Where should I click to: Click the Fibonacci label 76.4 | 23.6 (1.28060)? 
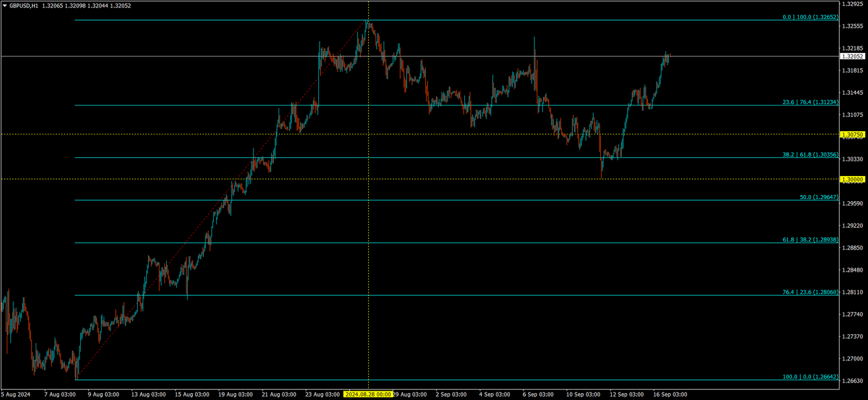[810, 292]
